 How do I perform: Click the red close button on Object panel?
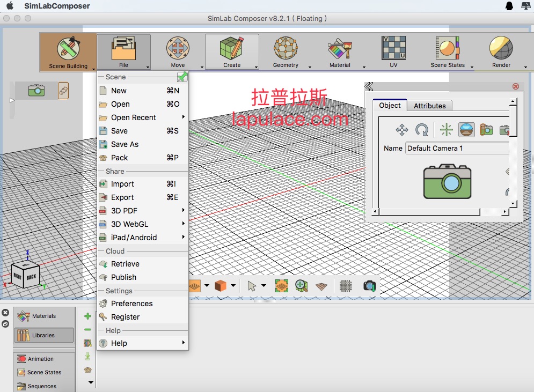[516, 86]
